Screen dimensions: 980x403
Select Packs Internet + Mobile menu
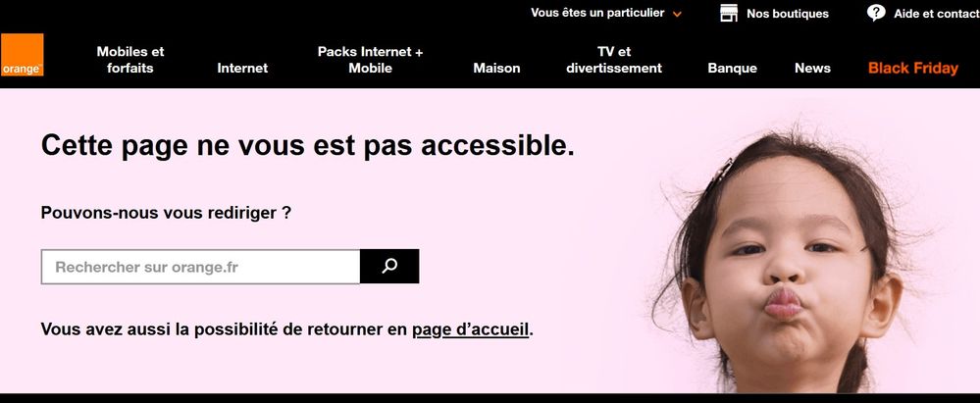pyautogui.click(x=370, y=60)
